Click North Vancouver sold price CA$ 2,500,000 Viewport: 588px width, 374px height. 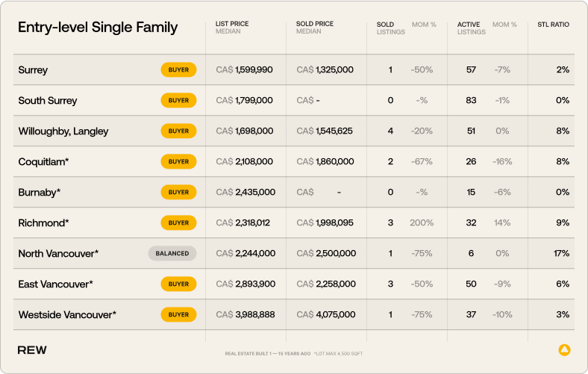(x=326, y=253)
